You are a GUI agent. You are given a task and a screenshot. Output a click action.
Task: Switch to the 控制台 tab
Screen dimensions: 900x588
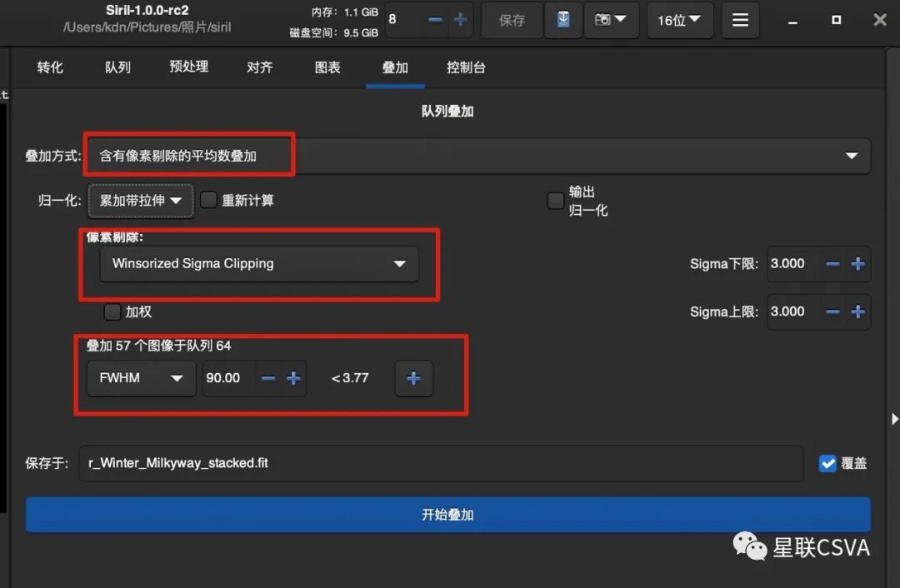tap(466, 67)
